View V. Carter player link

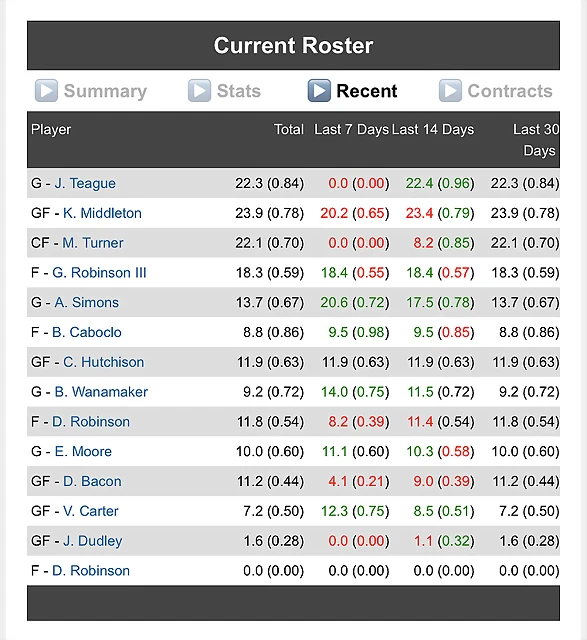pos(91,511)
